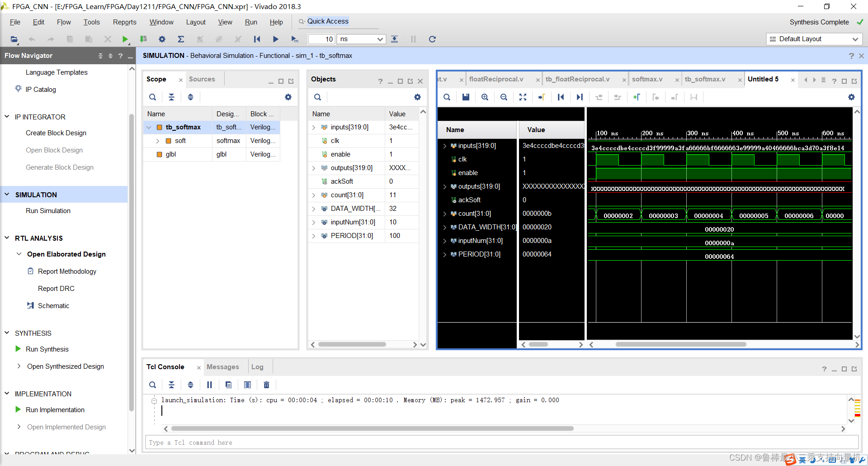Click the Tcl command input box
The height and width of the screenshot is (466, 868).
501,442
